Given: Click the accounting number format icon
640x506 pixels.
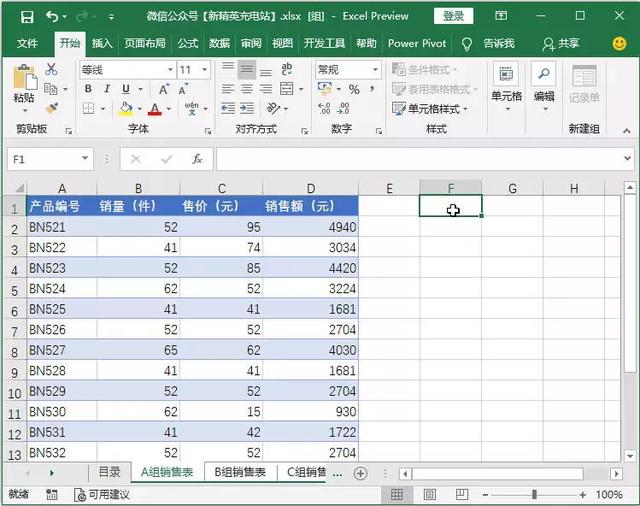Looking at the screenshot, I should pyautogui.click(x=325, y=89).
